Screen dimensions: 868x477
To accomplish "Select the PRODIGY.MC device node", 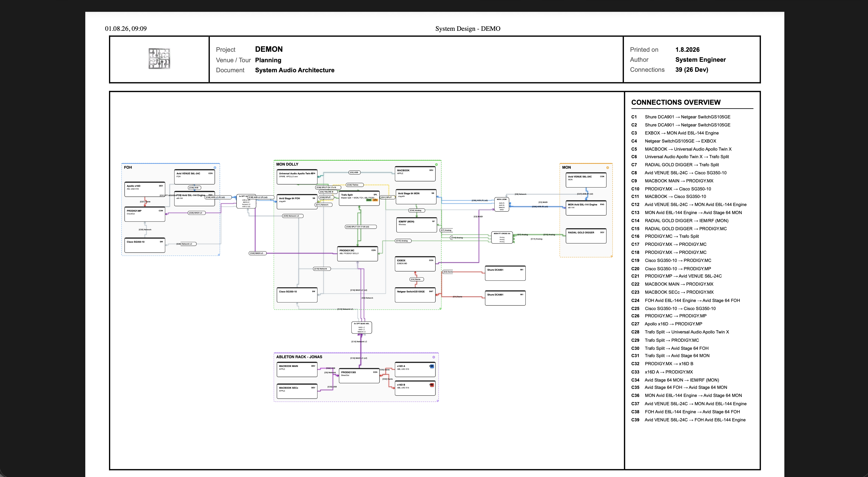I will coord(358,254).
